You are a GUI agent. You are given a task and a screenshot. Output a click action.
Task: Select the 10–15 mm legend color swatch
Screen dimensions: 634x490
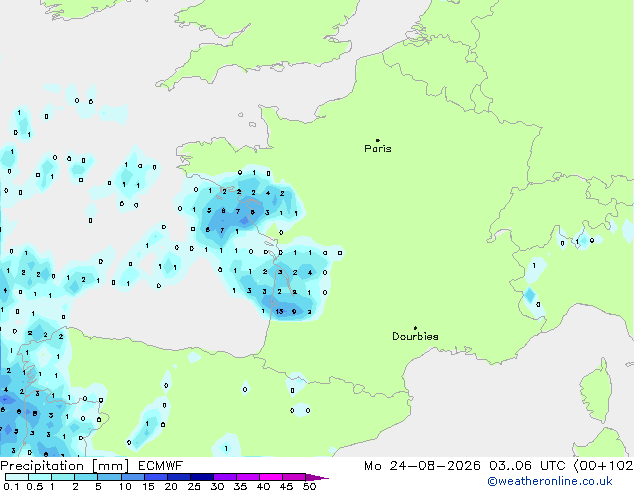133,477
